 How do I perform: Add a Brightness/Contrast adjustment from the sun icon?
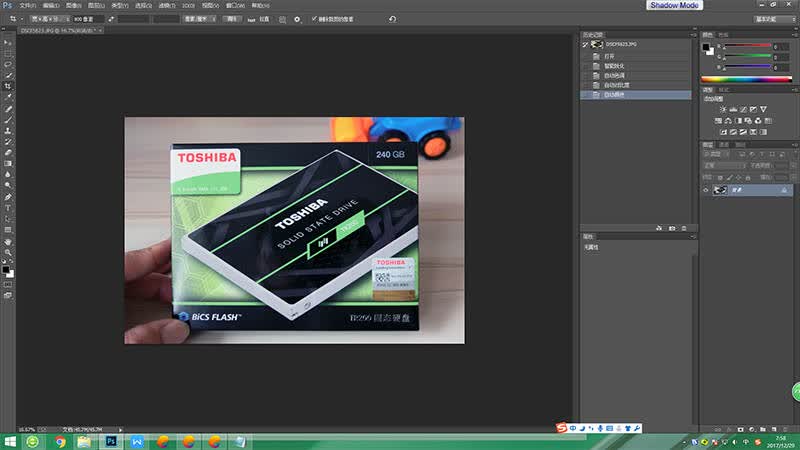[x=723, y=109]
